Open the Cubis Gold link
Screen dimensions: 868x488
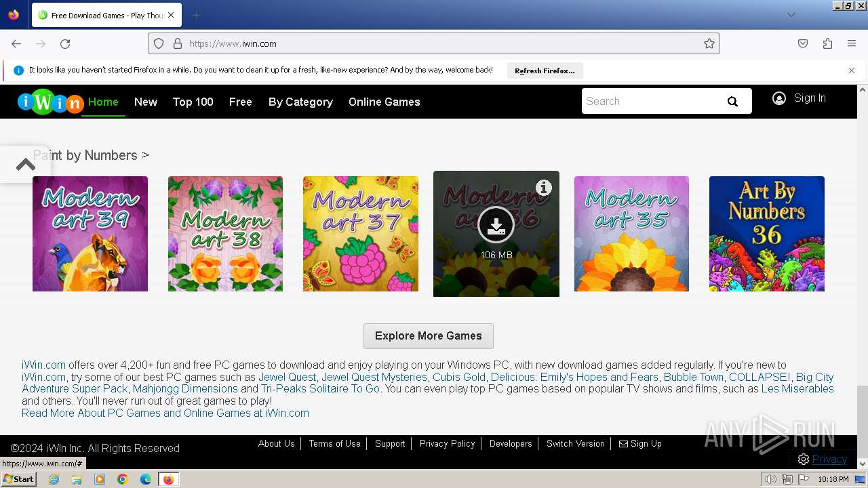459,377
